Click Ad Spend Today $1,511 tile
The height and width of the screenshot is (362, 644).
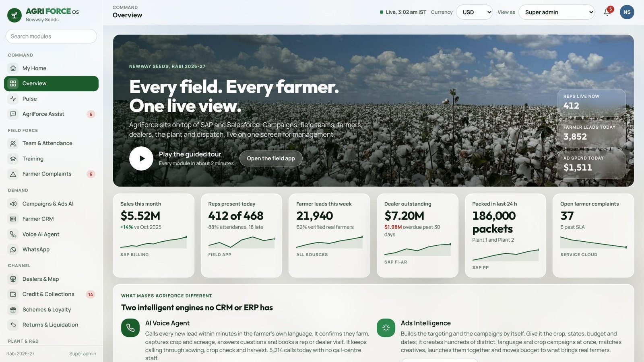[x=591, y=165]
